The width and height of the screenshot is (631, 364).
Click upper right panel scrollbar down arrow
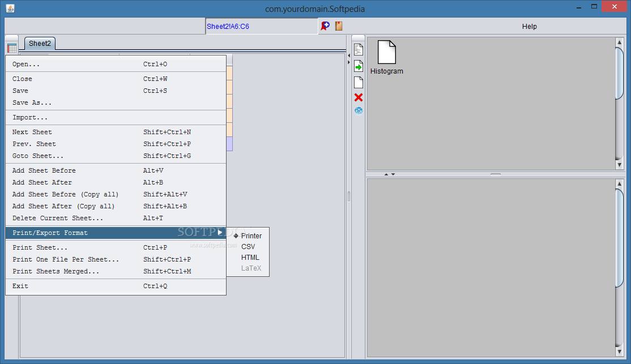(619, 165)
